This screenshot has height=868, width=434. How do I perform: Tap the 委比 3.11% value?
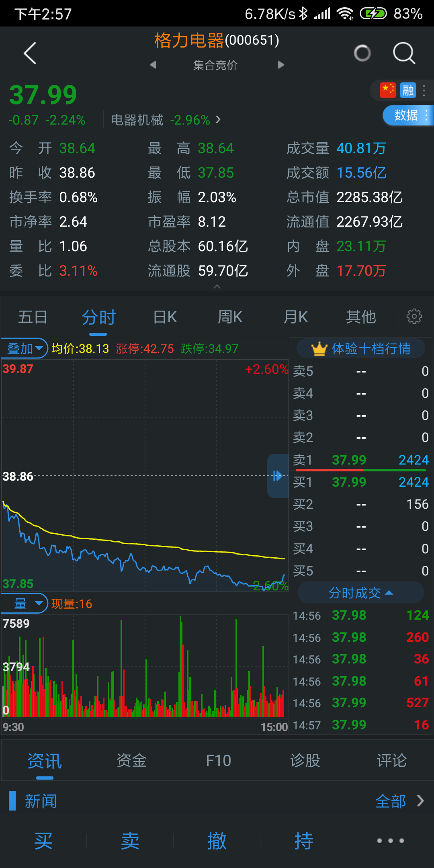pos(78,271)
